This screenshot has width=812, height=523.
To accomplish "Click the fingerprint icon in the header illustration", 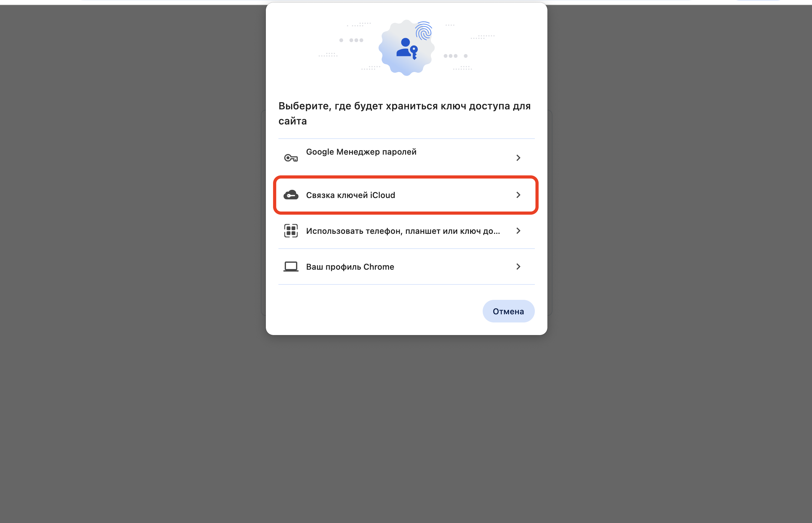I will [424, 31].
